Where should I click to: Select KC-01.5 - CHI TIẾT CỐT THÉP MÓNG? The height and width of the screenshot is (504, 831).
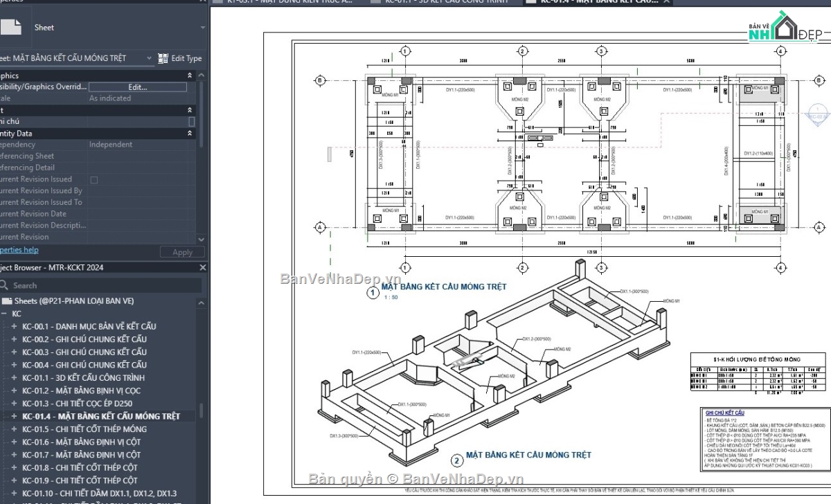(84, 429)
